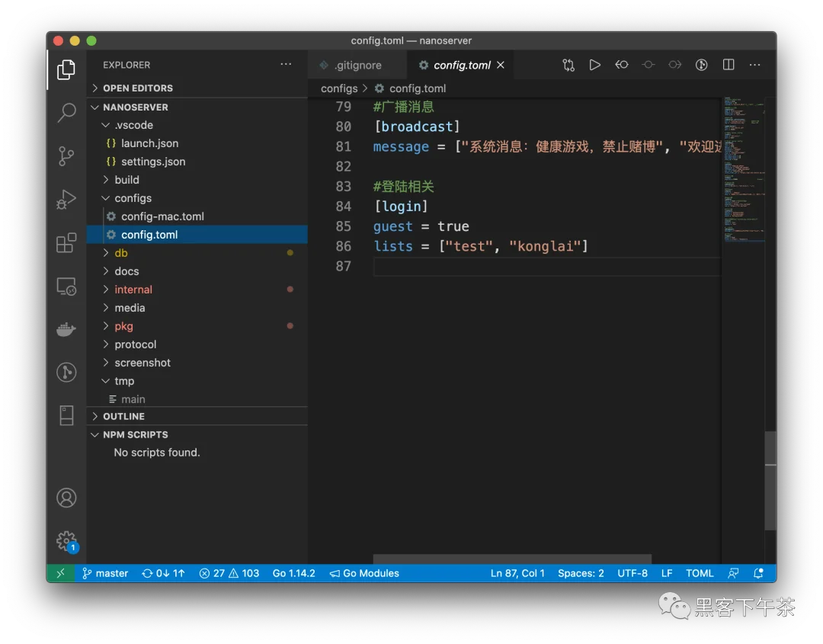This screenshot has height=644, width=823.
Task: Click the Go Modules status item
Action: tap(364, 573)
